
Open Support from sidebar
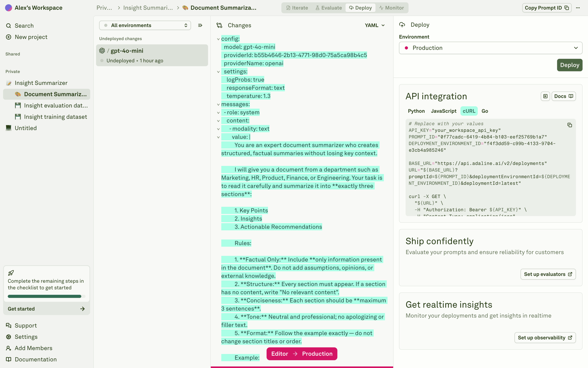click(x=25, y=325)
